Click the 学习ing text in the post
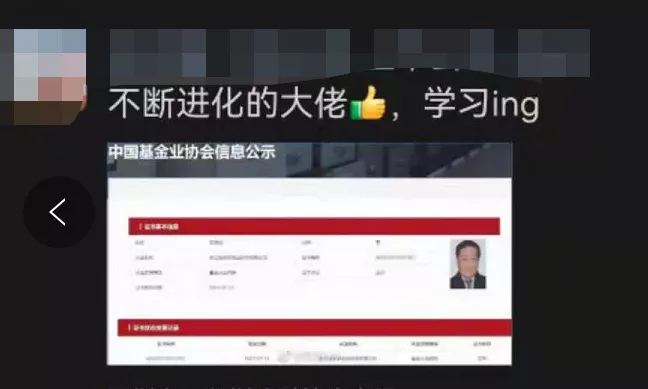 coord(481,104)
